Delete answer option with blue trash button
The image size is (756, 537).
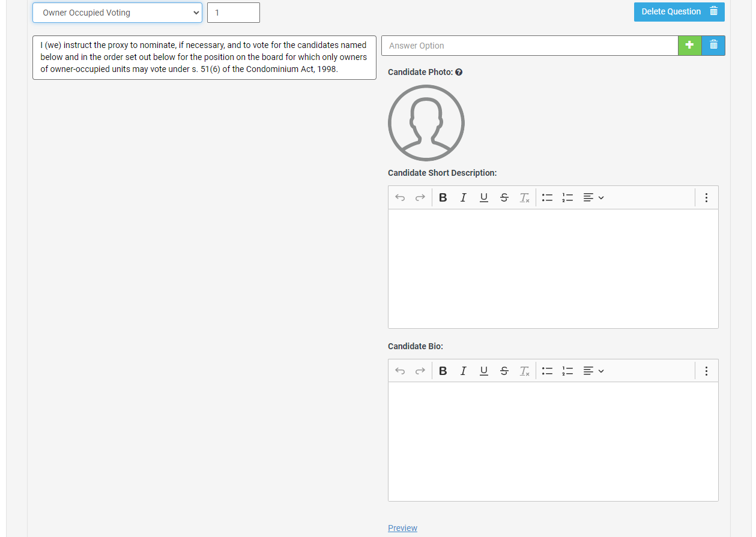[713, 46]
